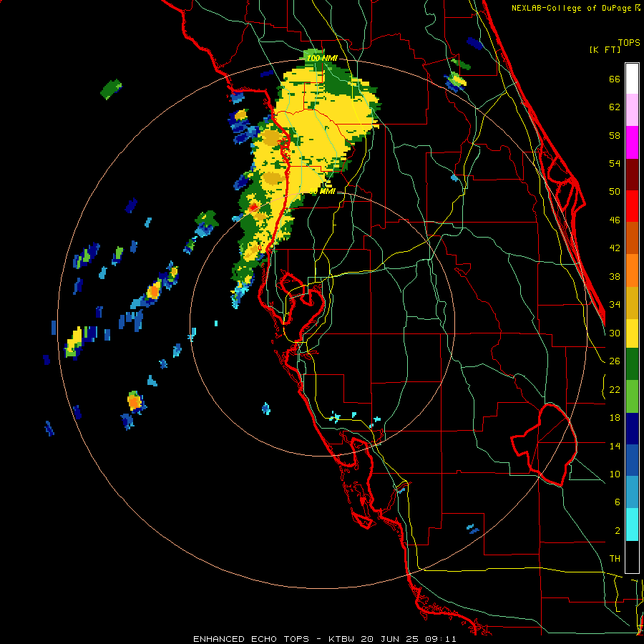The width and height of the screenshot is (644, 644).
Task: Click the 18 legend value
Action: (x=615, y=418)
